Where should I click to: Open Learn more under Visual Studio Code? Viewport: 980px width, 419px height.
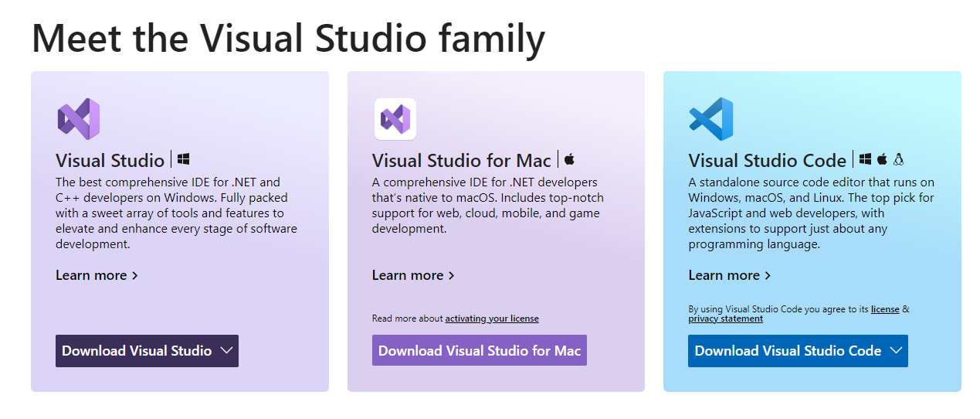pyautogui.click(x=724, y=275)
